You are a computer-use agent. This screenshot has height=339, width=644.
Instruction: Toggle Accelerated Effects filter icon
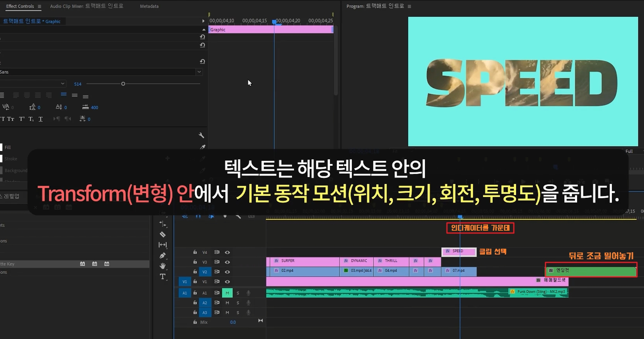point(83,264)
